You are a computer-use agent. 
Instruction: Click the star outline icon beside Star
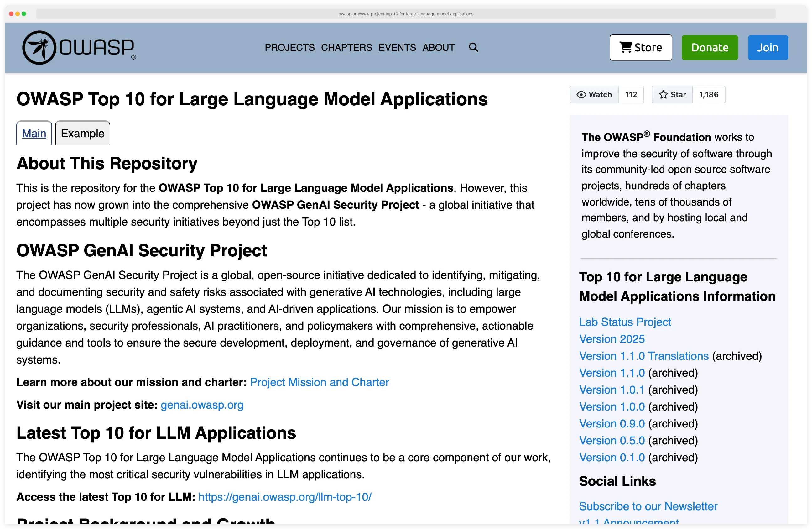[x=663, y=95]
